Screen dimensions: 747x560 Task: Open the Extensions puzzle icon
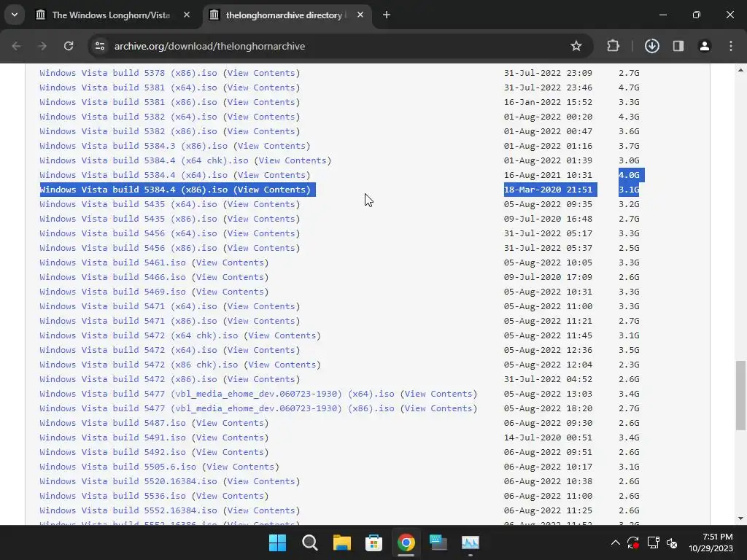613,46
